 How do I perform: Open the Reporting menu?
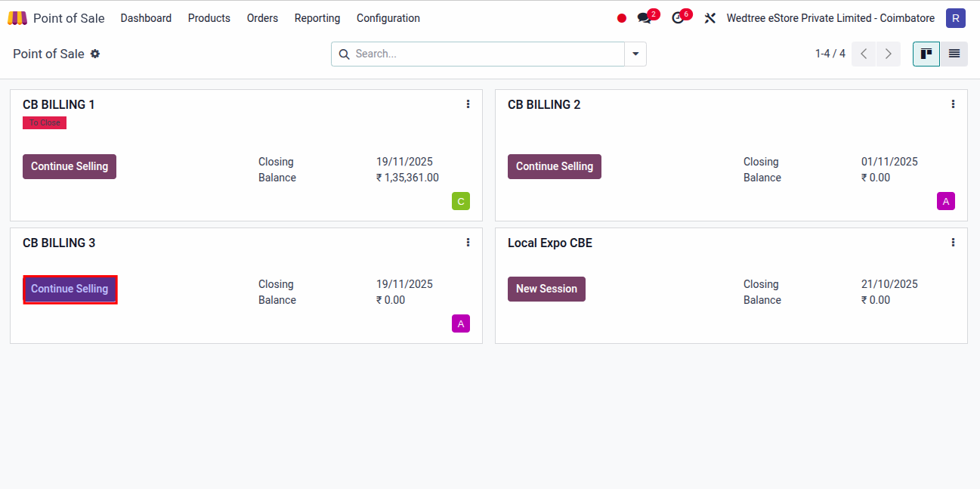(x=317, y=17)
